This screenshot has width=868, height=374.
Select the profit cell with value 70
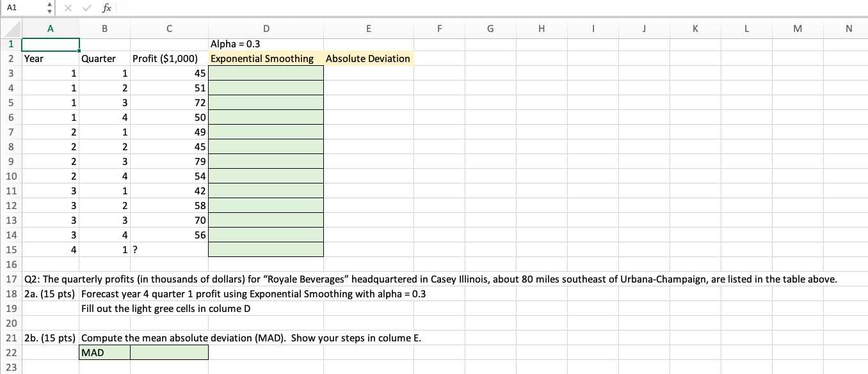coord(169,220)
